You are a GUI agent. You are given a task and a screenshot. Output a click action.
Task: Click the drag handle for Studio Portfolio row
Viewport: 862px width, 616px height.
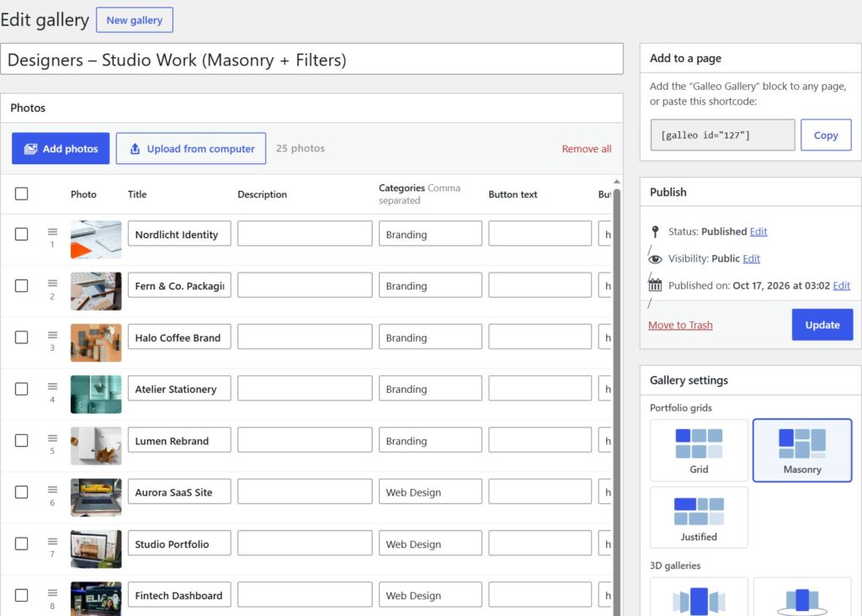52,541
